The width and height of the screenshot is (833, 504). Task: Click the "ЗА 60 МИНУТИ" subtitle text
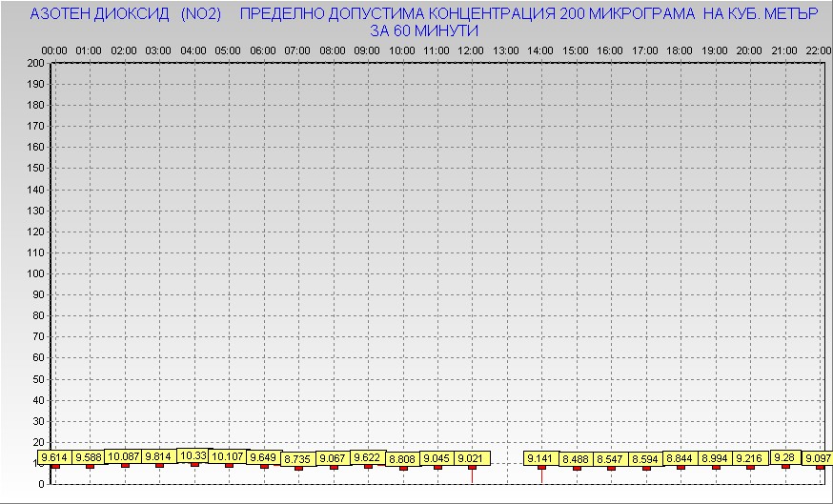(x=424, y=30)
